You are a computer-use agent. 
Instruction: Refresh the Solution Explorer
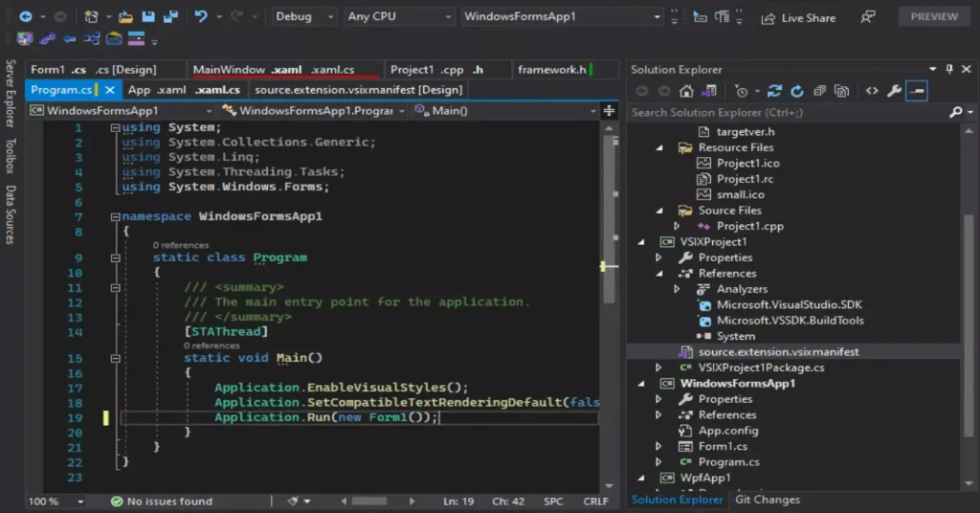coord(797,91)
